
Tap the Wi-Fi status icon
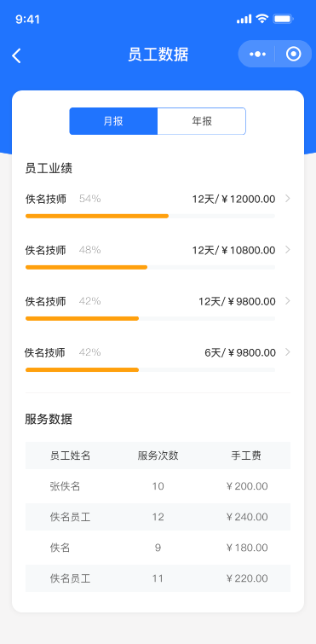(x=261, y=19)
